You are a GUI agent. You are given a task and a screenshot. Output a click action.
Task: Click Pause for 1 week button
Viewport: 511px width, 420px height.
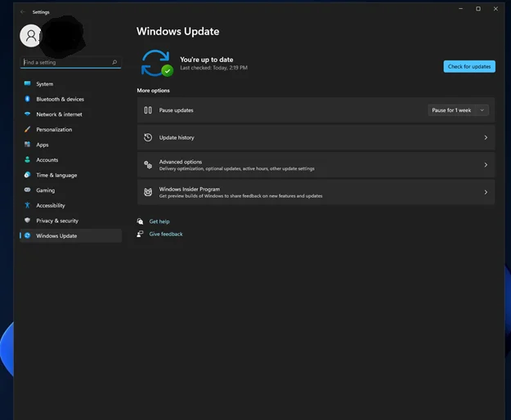tap(451, 110)
